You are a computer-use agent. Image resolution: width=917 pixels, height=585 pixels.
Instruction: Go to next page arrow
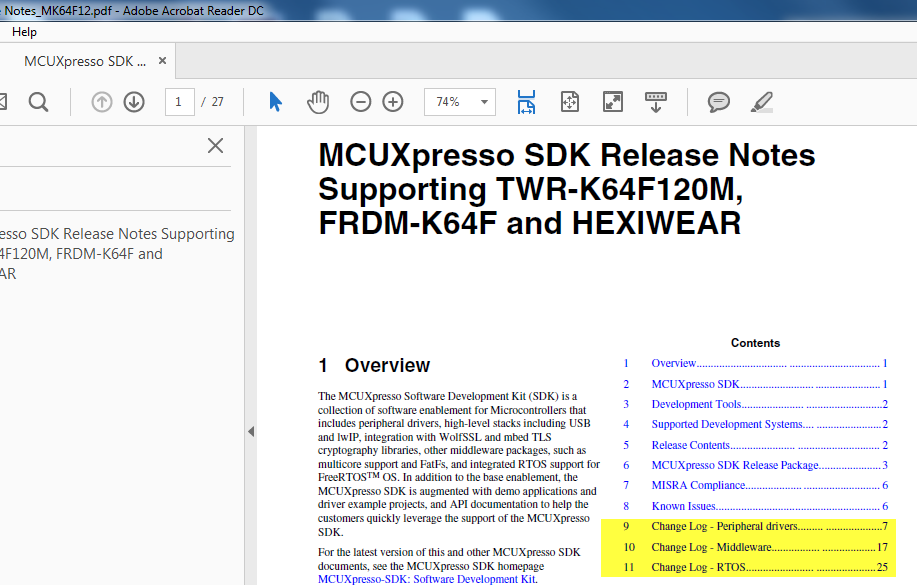pos(134,102)
